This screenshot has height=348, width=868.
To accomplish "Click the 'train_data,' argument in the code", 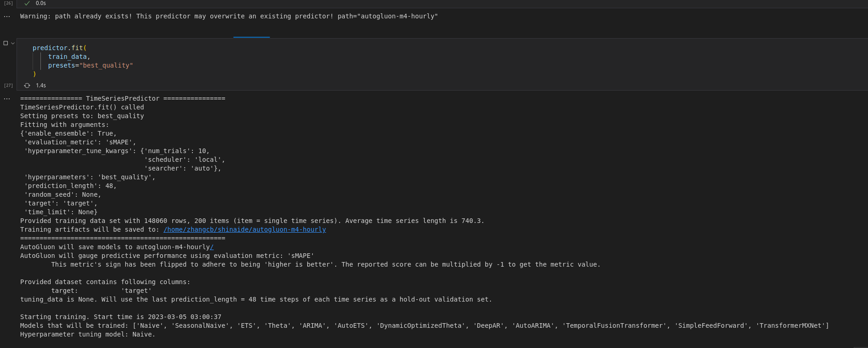I will point(69,57).
